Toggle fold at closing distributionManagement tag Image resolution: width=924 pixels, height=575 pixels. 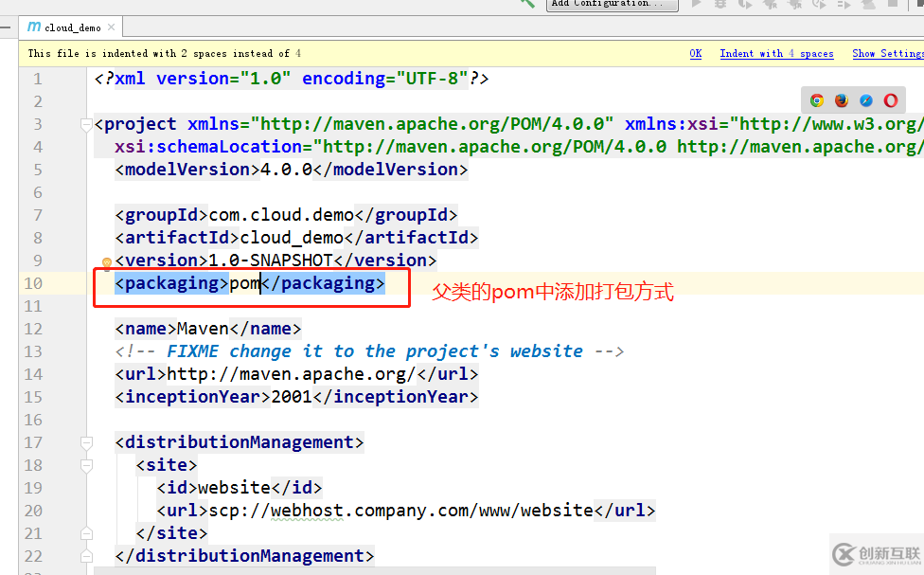(86, 556)
